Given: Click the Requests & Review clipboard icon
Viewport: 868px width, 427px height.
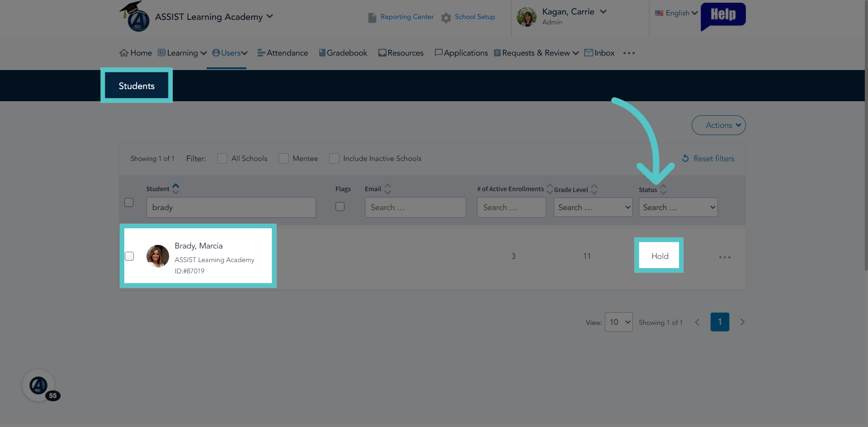Looking at the screenshot, I should click(x=497, y=53).
